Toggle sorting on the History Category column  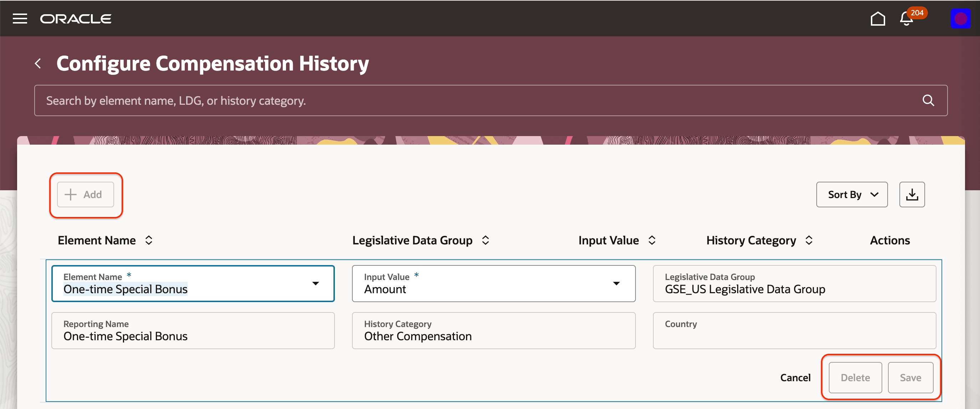809,240
